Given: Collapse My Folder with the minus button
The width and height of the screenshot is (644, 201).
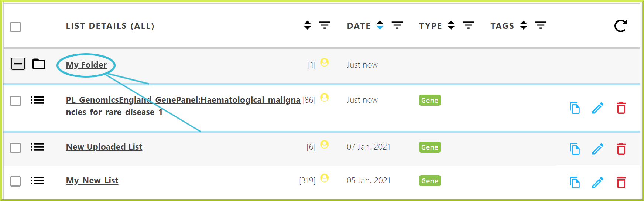Looking at the screenshot, I should (18, 64).
